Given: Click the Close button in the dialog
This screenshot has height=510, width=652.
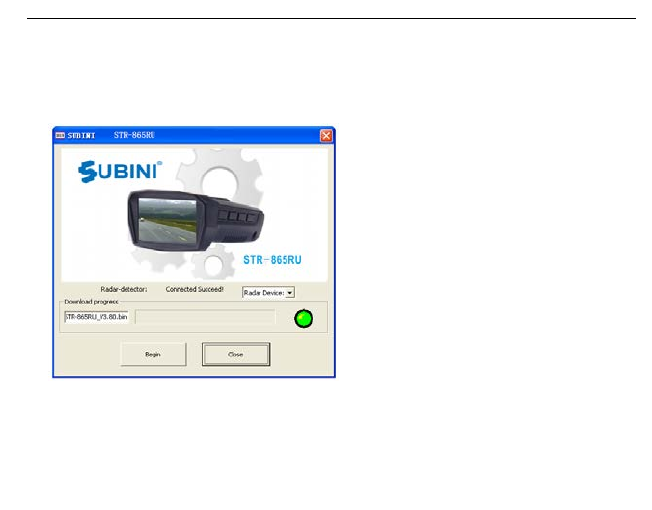Looking at the screenshot, I should click(236, 354).
